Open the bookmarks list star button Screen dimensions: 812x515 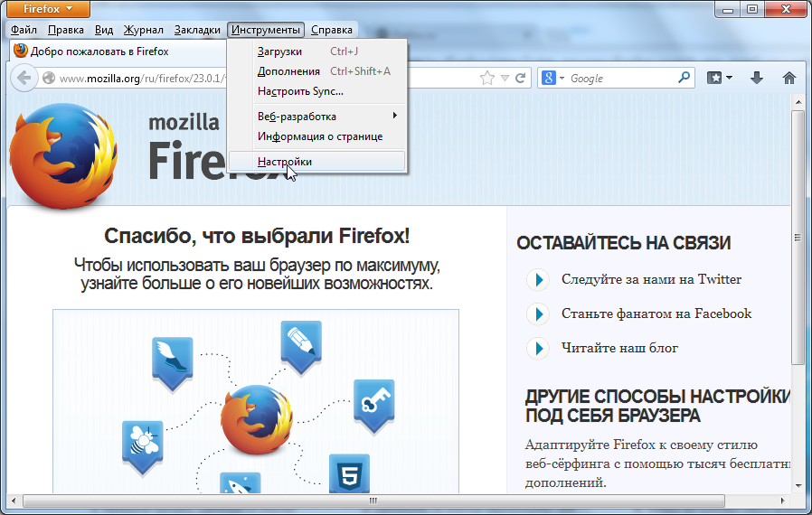tap(714, 79)
